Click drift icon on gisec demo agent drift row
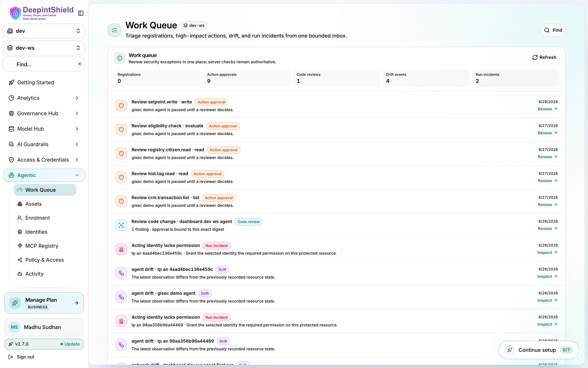This screenshot has width=588, height=368. (121, 297)
